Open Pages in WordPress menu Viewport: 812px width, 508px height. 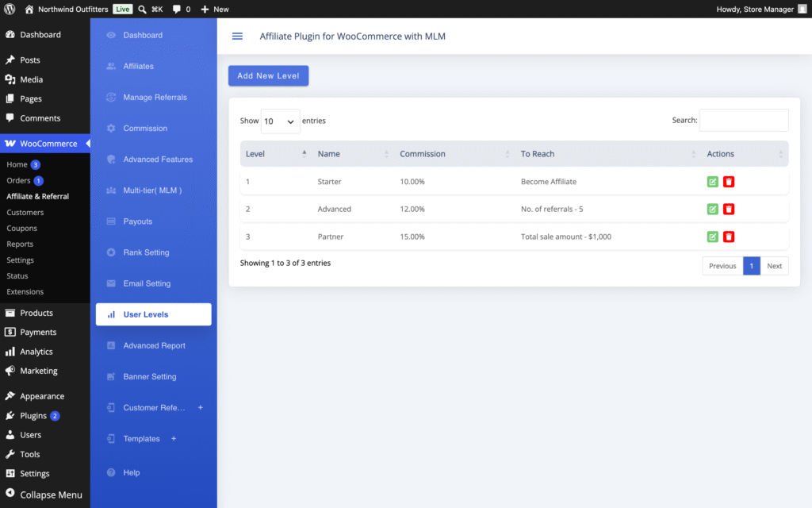(45, 98)
